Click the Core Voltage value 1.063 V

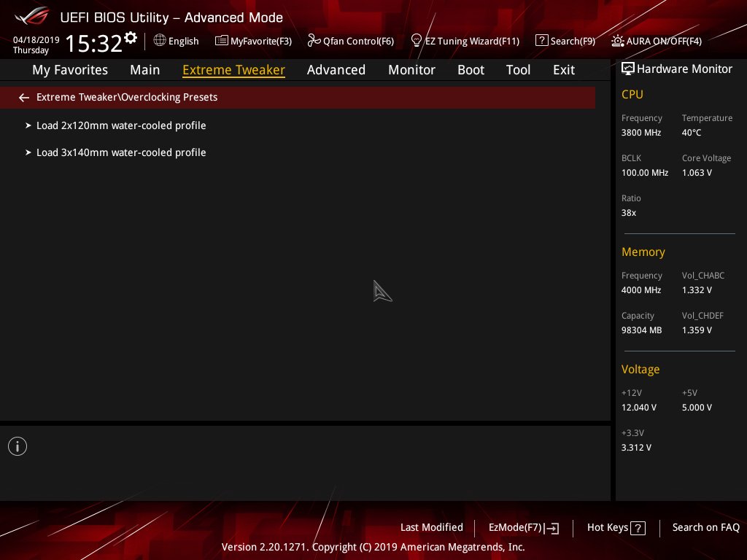(x=697, y=173)
